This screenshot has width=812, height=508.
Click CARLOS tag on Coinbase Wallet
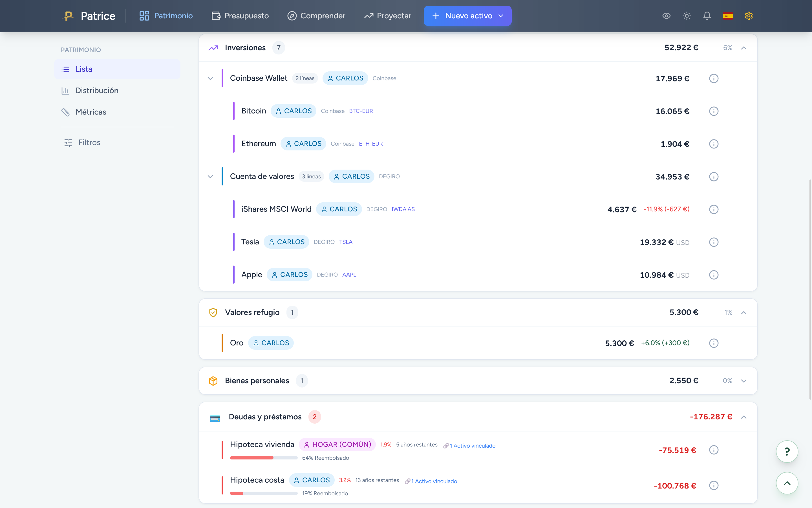[345, 78]
